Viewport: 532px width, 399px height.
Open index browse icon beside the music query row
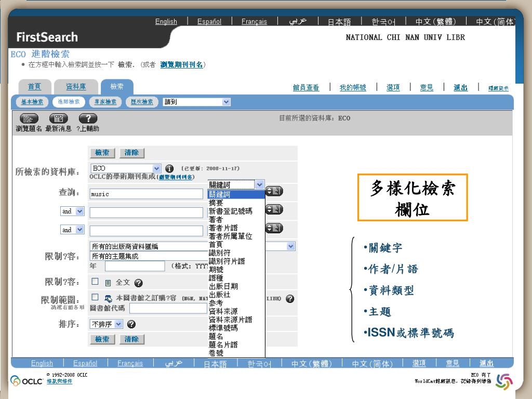click(274, 191)
